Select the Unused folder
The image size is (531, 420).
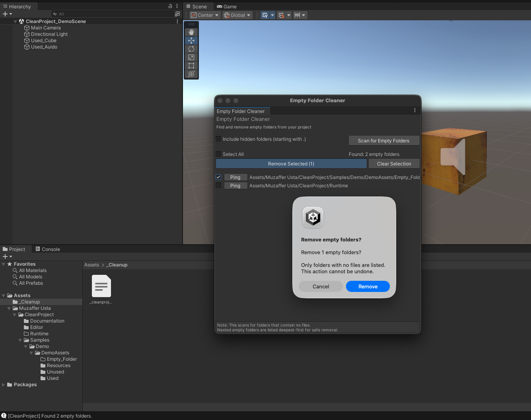click(55, 372)
